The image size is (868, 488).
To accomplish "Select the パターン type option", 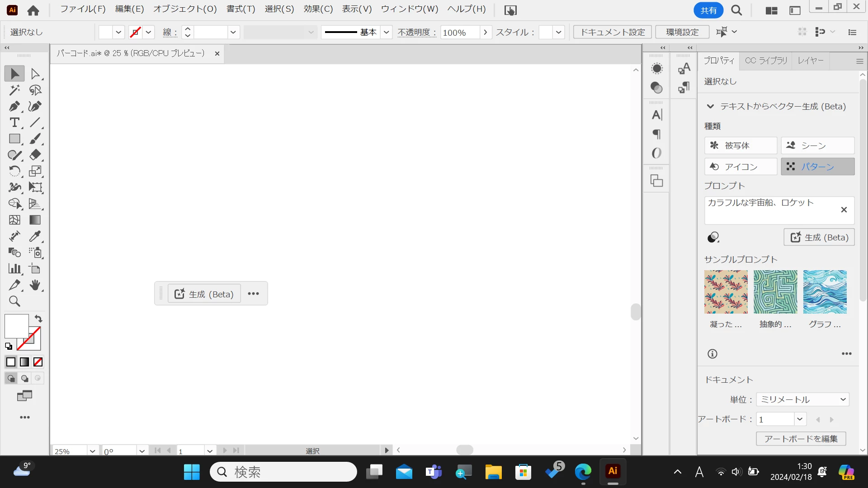I will (817, 167).
